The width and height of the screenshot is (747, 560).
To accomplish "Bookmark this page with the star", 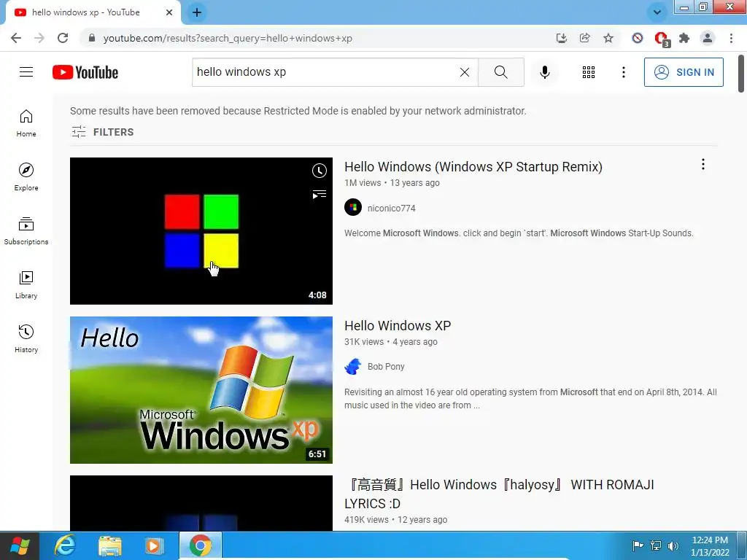I will (x=608, y=38).
